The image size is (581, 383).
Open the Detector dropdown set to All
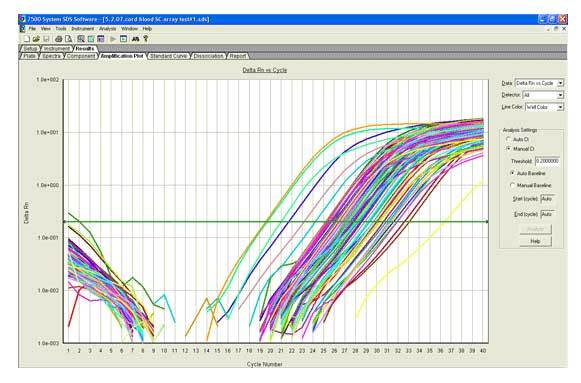543,95
